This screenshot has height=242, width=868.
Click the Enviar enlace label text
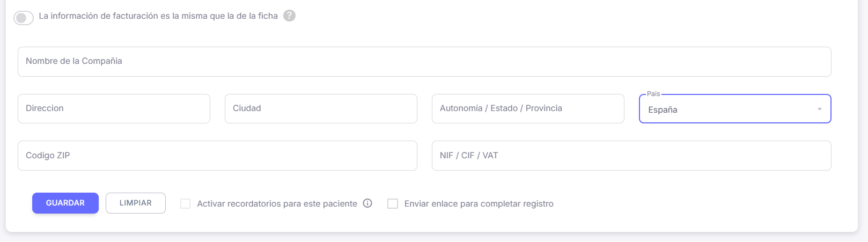(479, 204)
